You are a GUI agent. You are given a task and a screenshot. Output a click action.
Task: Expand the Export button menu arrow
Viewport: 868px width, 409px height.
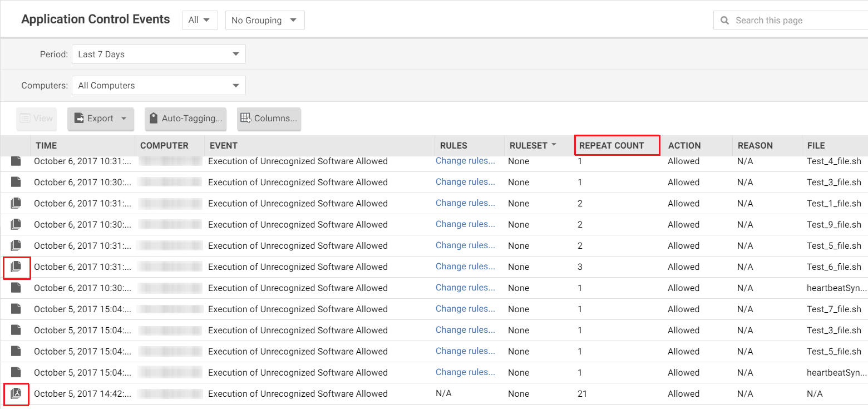click(124, 119)
